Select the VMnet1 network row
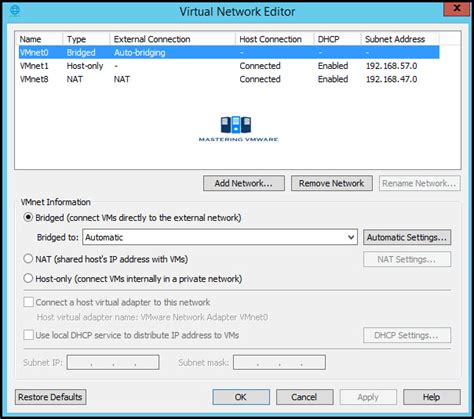Screen dimensions: 474x419 pyautogui.click(x=229, y=66)
